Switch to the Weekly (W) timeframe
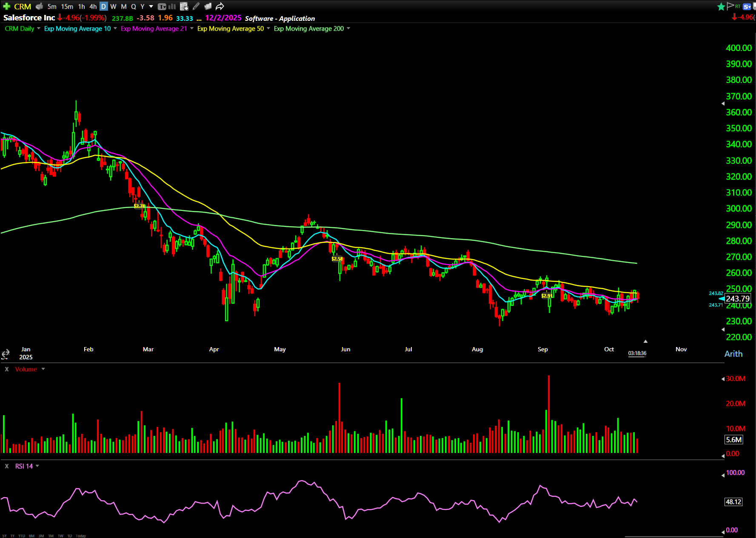Image resolution: width=756 pixels, height=538 pixels. click(113, 6)
